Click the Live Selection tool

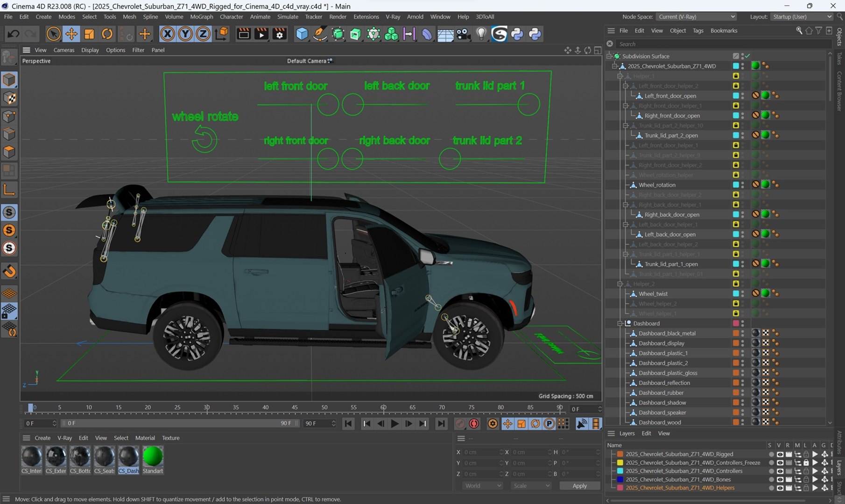[53, 34]
